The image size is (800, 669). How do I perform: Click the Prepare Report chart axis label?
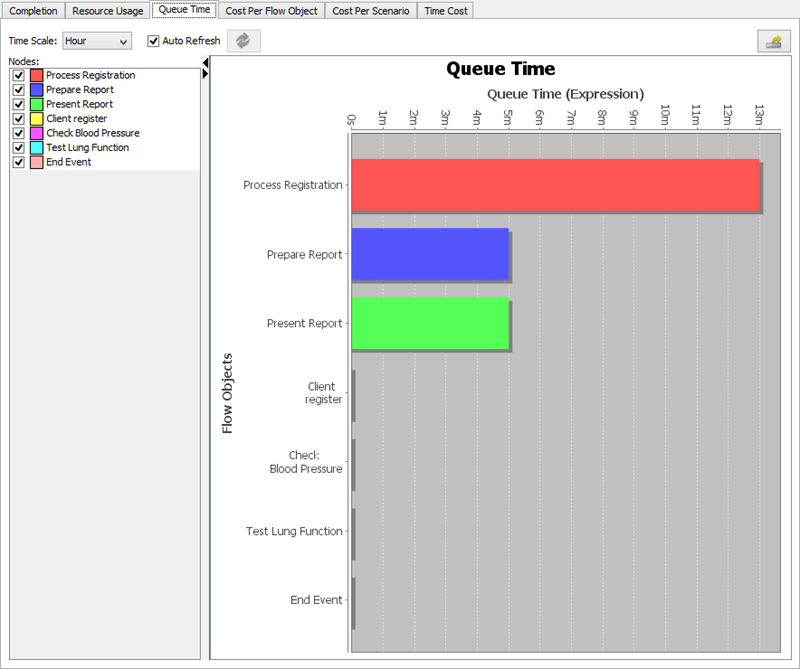point(304,255)
